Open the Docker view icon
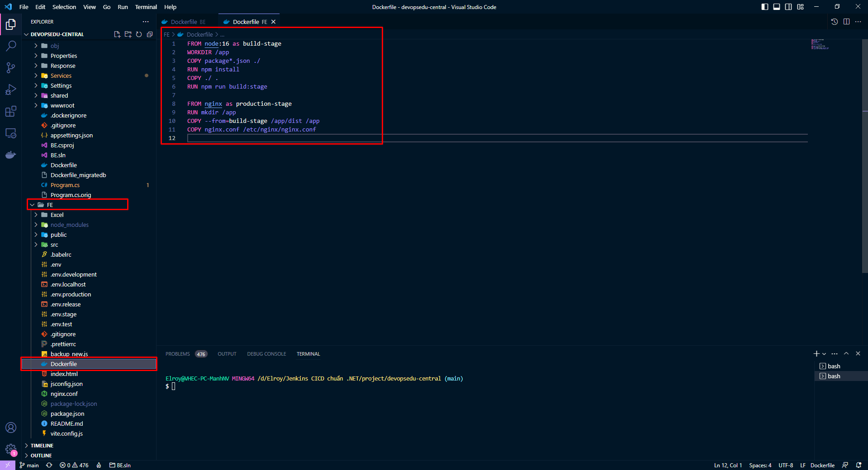The image size is (868, 470). pyautogui.click(x=11, y=155)
